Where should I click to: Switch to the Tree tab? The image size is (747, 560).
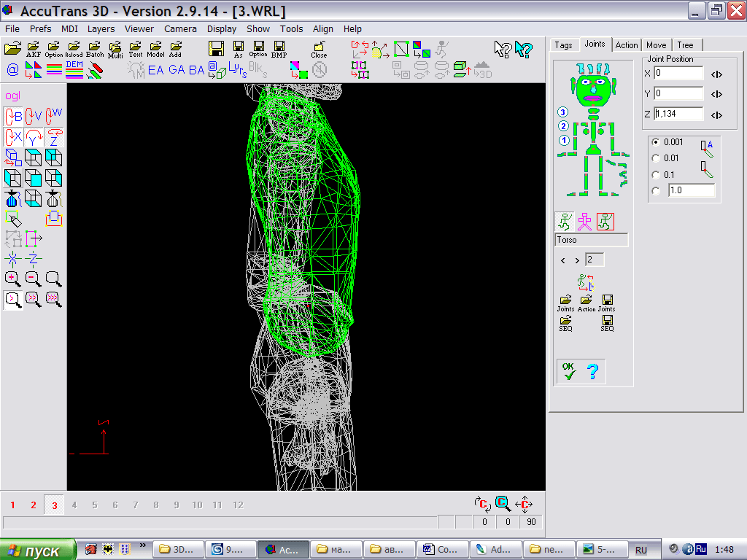pos(685,45)
